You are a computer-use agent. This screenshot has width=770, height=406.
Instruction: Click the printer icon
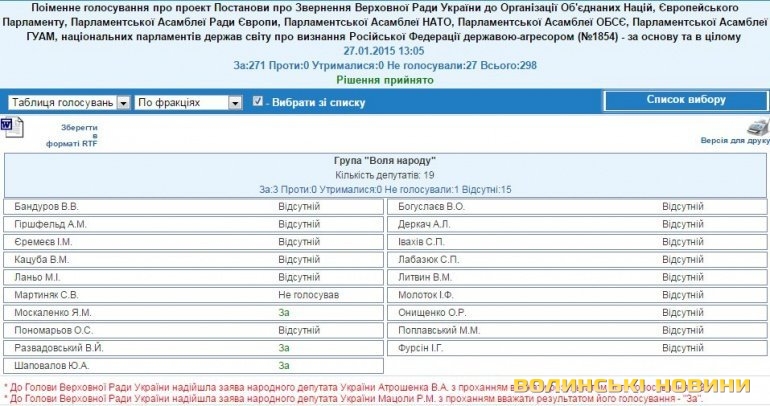click(x=758, y=127)
